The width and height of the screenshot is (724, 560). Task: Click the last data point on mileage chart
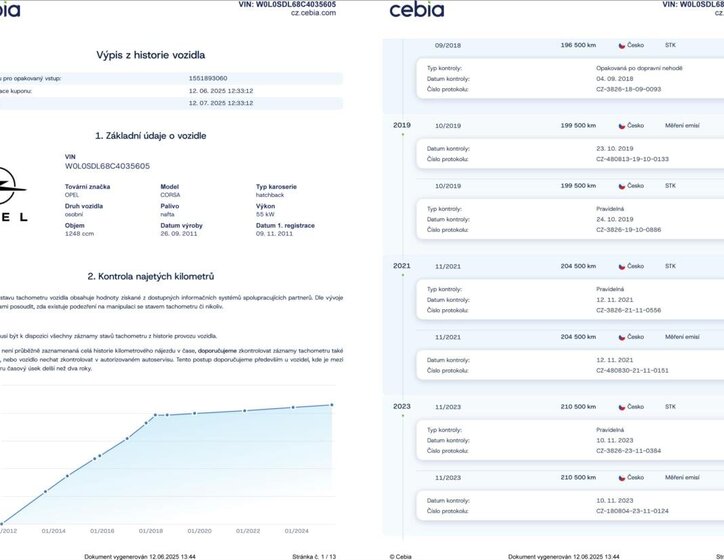[x=331, y=405]
